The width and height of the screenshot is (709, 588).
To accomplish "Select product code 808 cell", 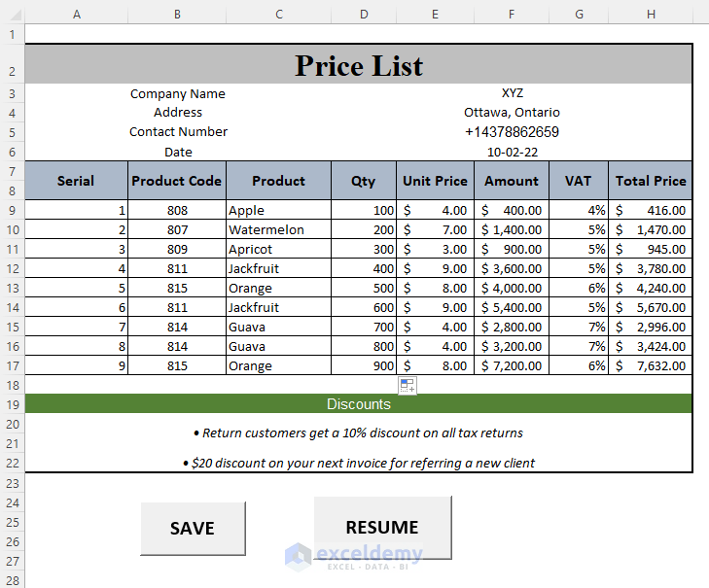I will (177, 210).
